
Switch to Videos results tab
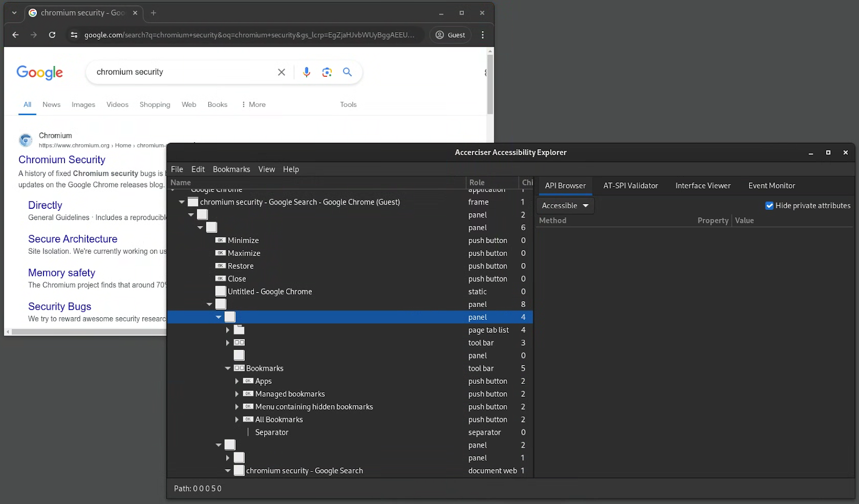117,105
